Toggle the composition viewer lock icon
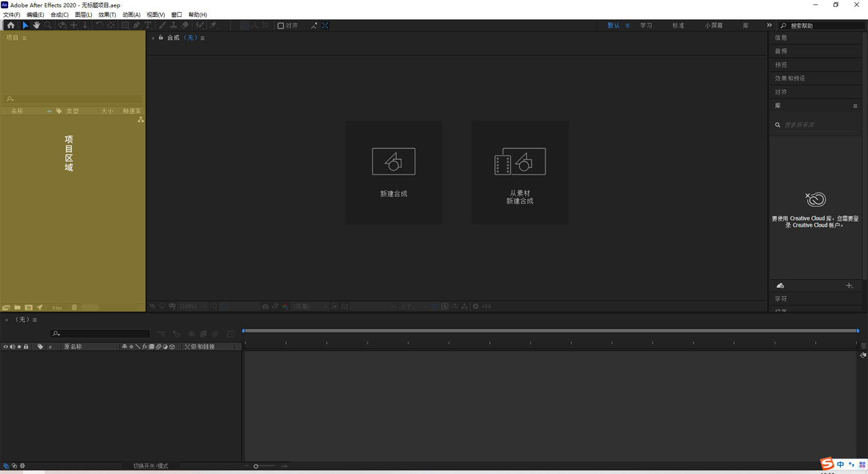Image resolution: width=868 pixels, height=474 pixels. [x=161, y=38]
